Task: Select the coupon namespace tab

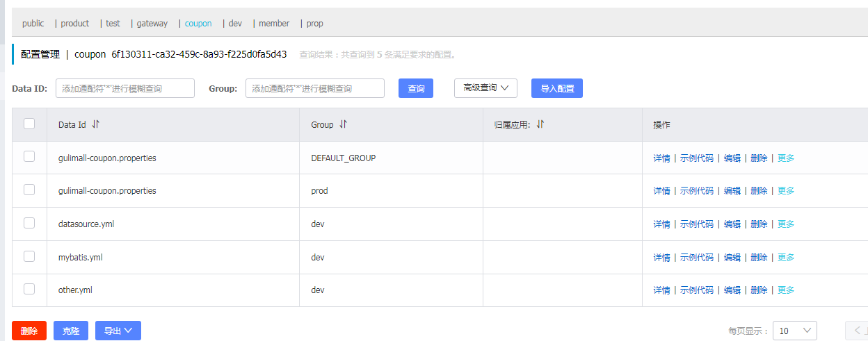Action: [198, 23]
